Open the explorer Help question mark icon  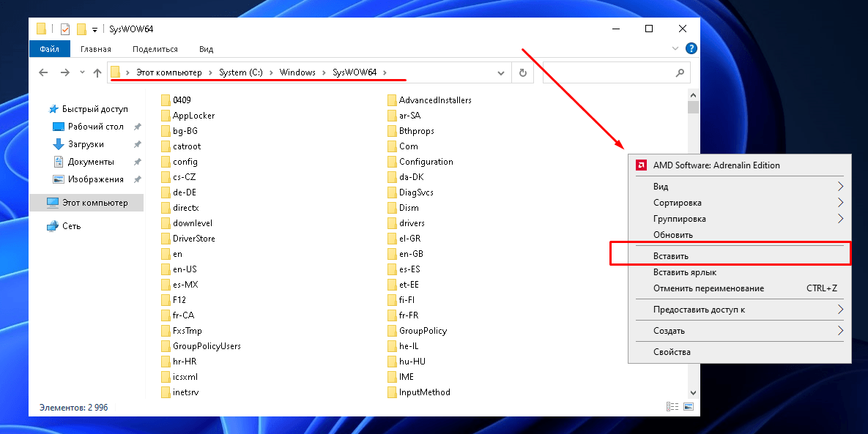click(691, 49)
